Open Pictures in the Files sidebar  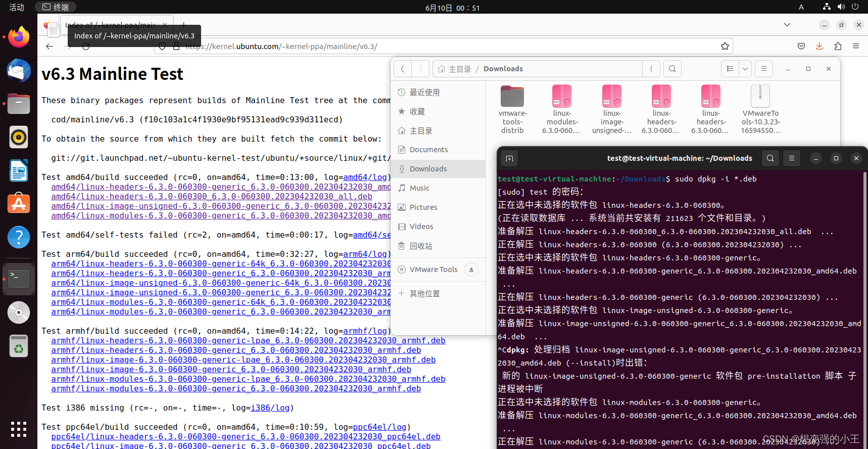[x=438, y=207]
